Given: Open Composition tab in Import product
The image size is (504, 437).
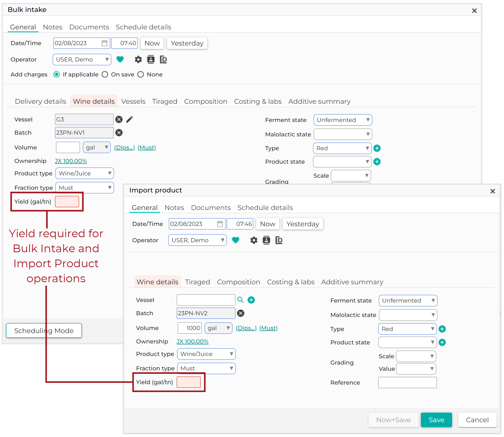Looking at the screenshot, I should [238, 282].
